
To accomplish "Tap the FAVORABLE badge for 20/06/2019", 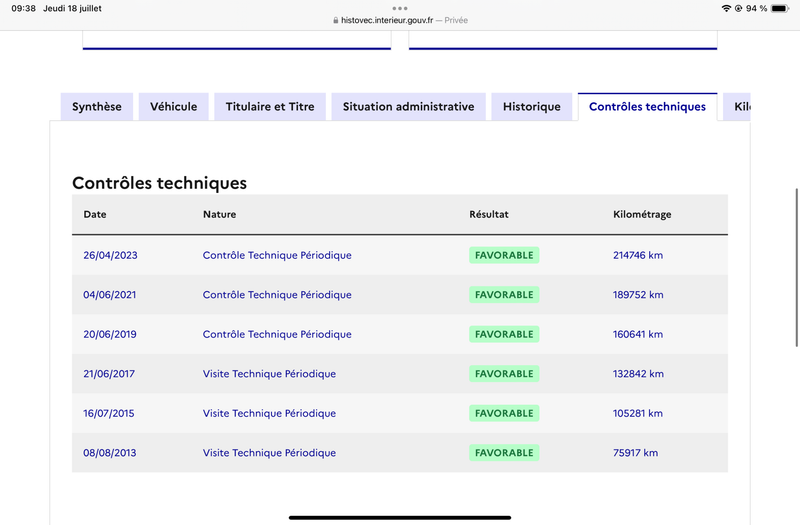I will (x=504, y=334).
